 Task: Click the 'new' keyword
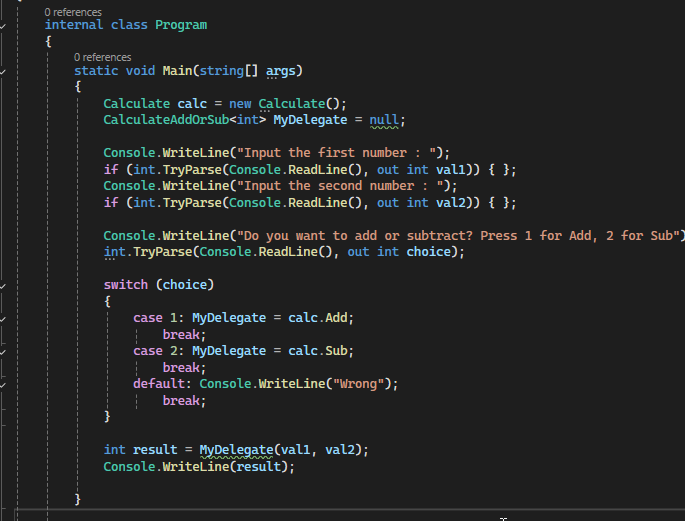[240, 104]
